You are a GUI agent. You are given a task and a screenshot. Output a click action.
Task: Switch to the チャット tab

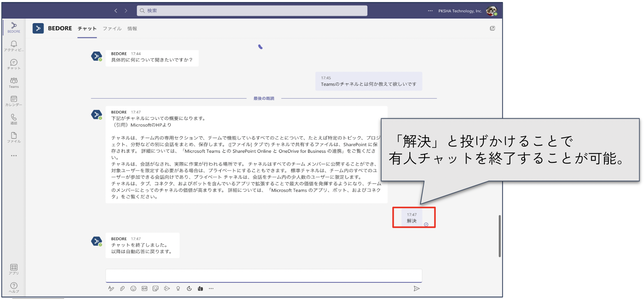[x=87, y=29]
